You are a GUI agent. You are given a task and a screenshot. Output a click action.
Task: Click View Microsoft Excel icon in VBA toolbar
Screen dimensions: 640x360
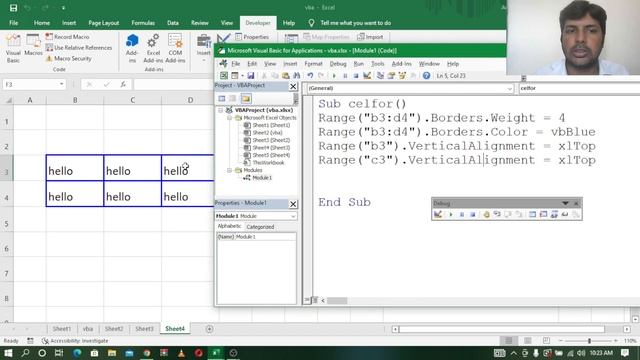(224, 76)
